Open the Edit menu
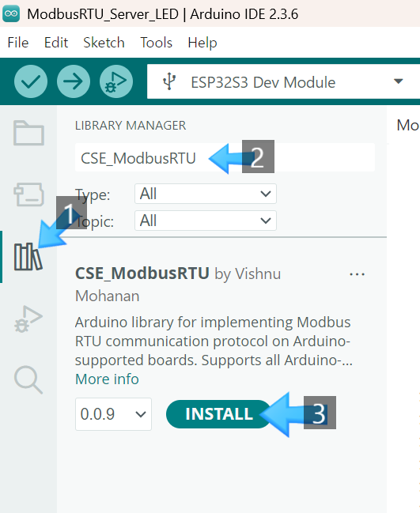The height and width of the screenshot is (513, 420). (x=56, y=43)
